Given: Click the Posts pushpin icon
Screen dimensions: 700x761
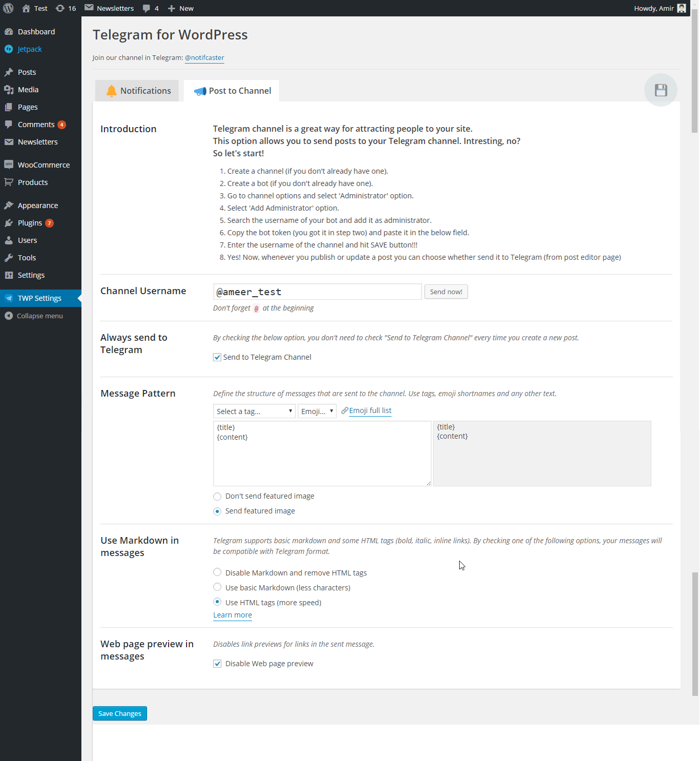Looking at the screenshot, I should (9, 72).
